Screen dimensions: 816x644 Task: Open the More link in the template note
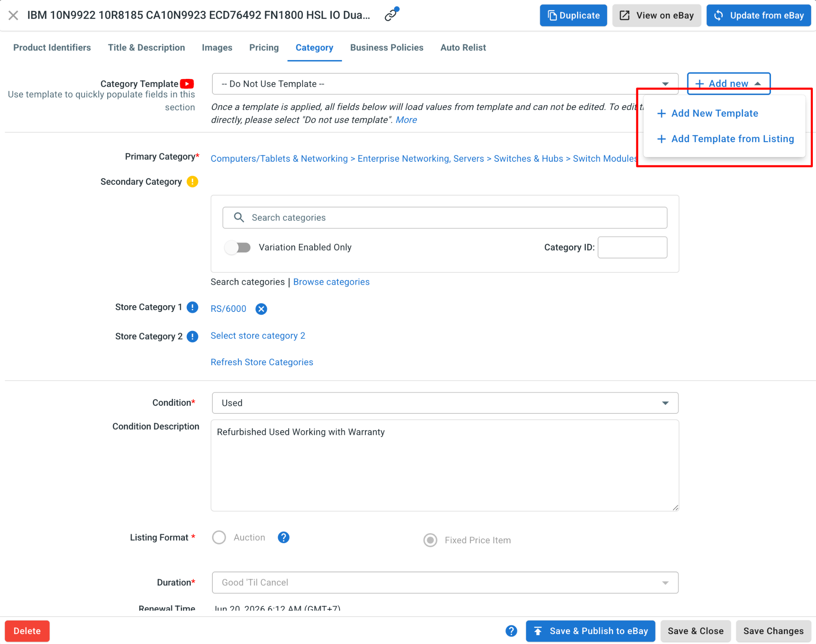point(406,120)
